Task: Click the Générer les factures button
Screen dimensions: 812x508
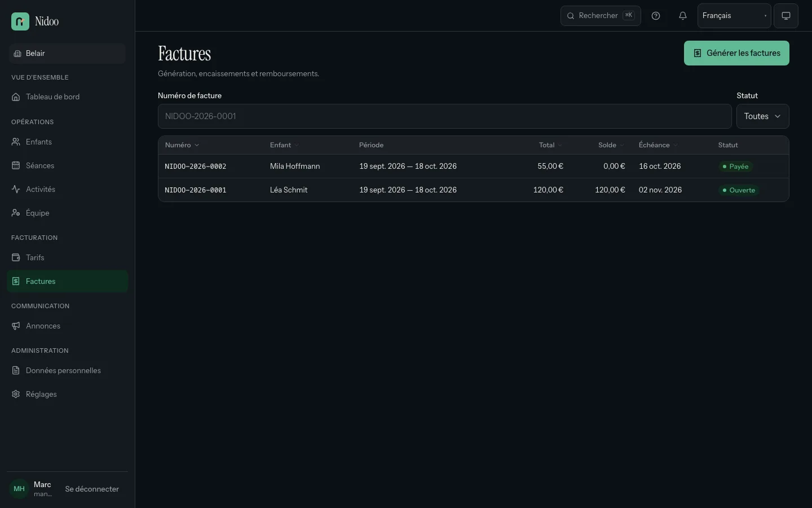Action: pos(736,53)
